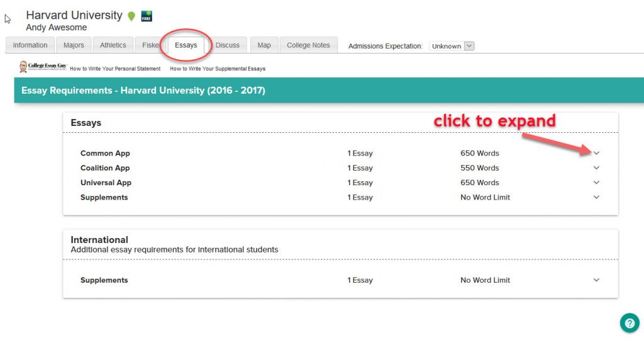Open the help question mark button
The height and width of the screenshot is (340, 644).
click(630, 323)
